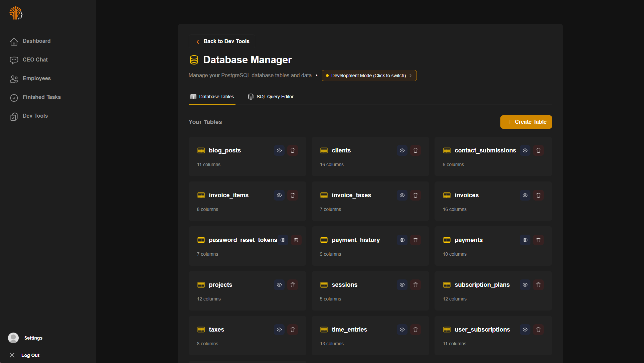This screenshot has width=644, height=363.
Task: Select the Database Tables tab
Action: (x=212, y=97)
